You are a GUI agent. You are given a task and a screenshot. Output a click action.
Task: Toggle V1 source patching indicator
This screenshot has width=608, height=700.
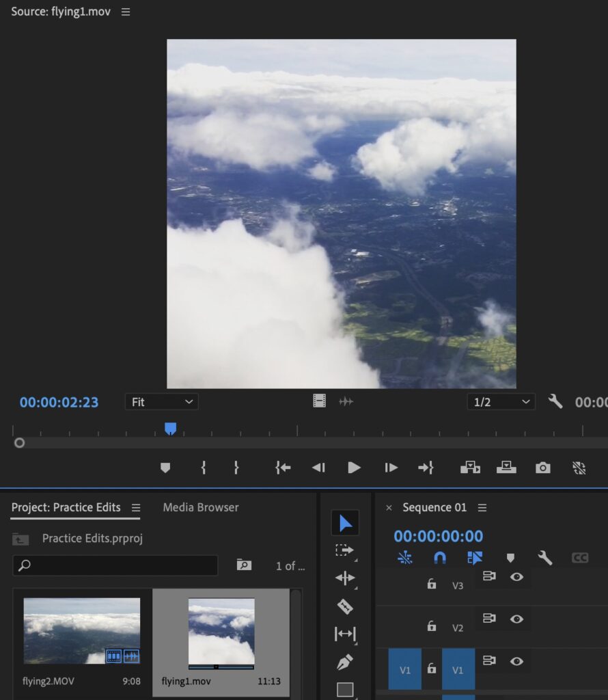point(404,669)
